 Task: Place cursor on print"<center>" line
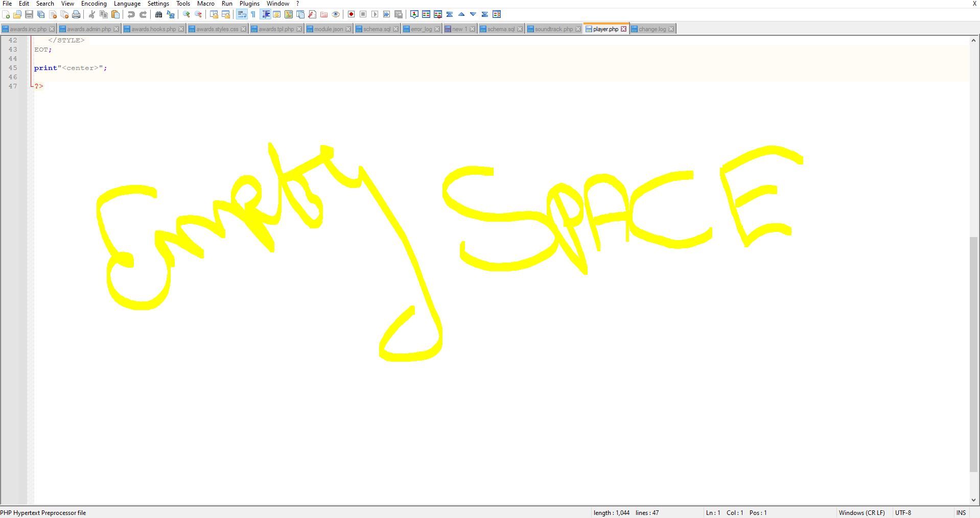(x=71, y=68)
